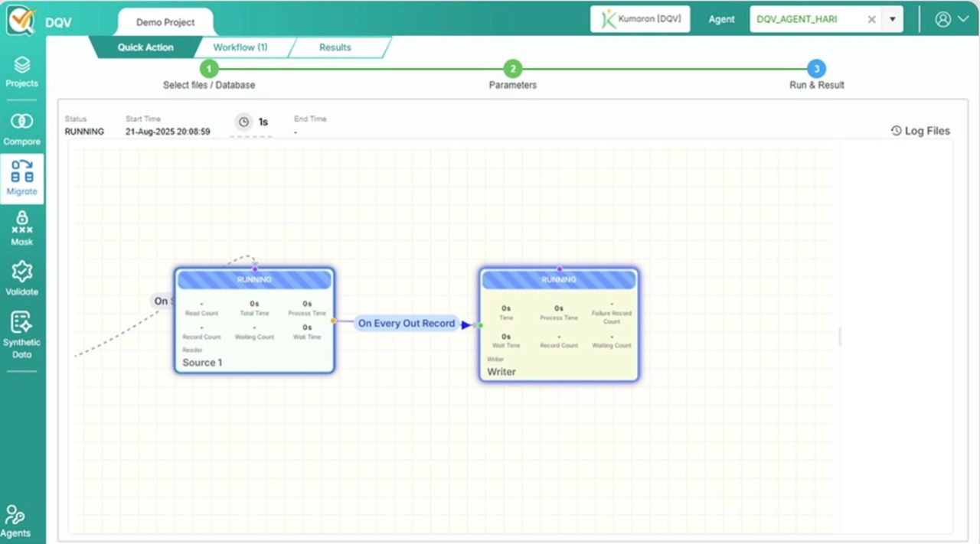
Task: Click the start time 21-Aug-2025 20:08:59
Action: [168, 132]
